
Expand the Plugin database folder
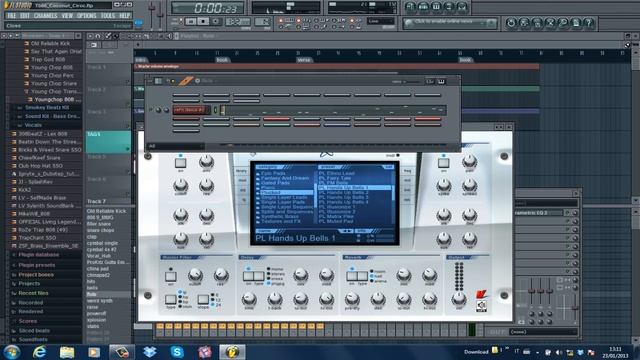pyautogui.click(x=38, y=255)
